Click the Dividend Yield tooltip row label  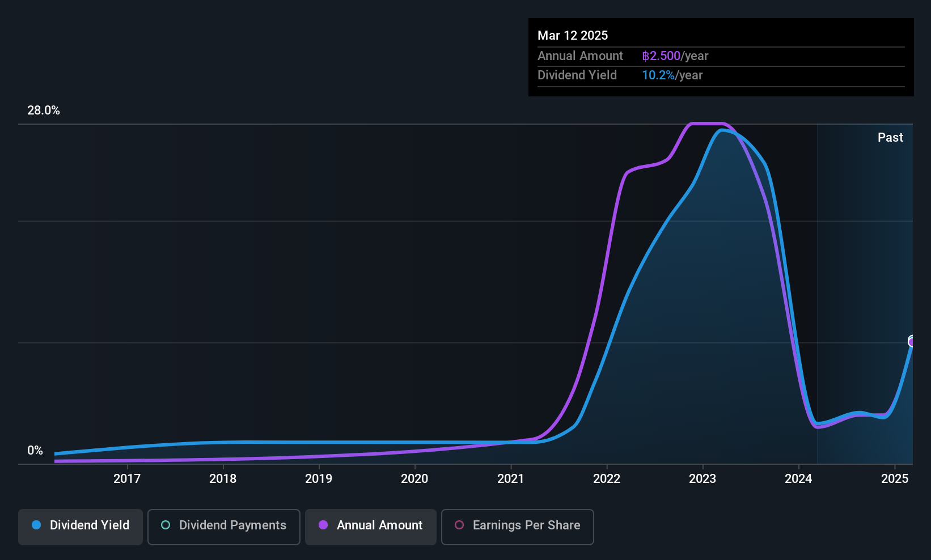577,75
